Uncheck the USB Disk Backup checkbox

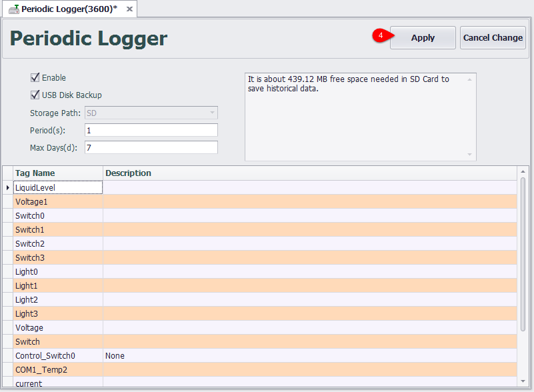point(35,95)
